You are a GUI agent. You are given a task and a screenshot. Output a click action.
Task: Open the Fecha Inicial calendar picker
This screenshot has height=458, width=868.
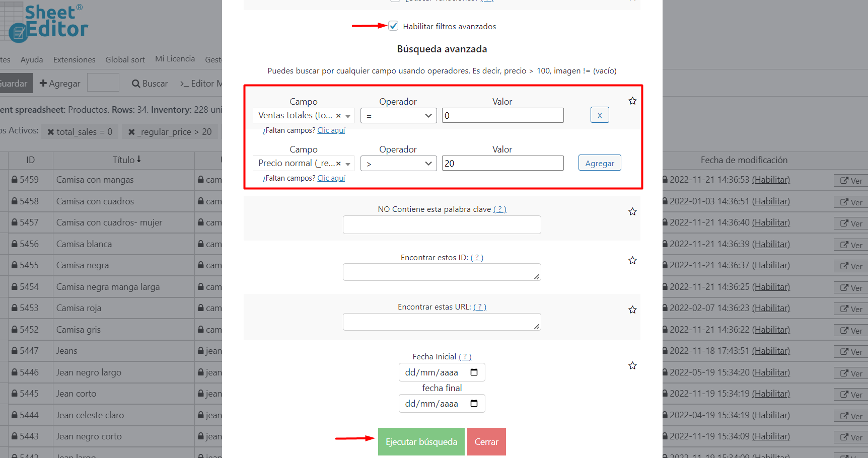[474, 372]
